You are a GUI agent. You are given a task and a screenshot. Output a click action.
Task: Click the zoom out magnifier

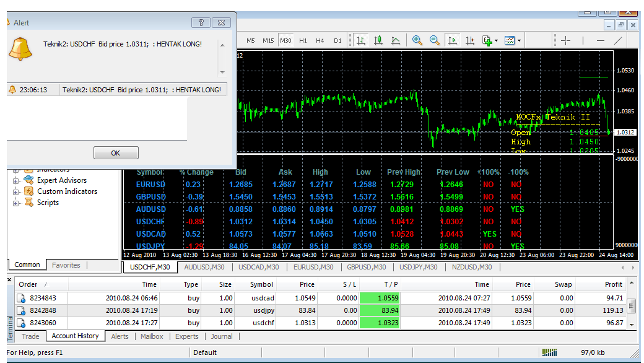click(434, 40)
